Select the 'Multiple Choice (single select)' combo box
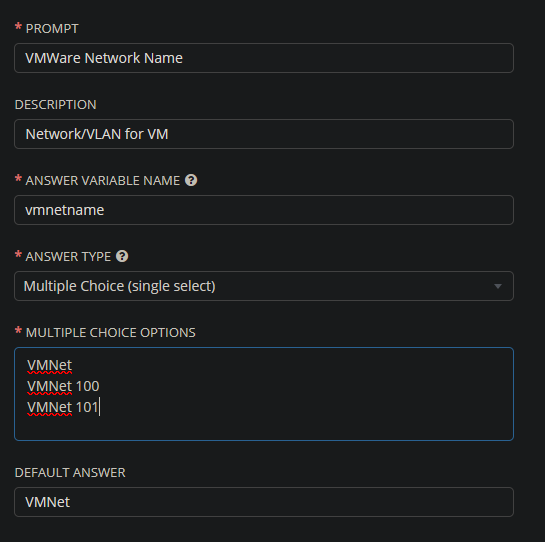This screenshot has height=542, width=545. [264, 286]
